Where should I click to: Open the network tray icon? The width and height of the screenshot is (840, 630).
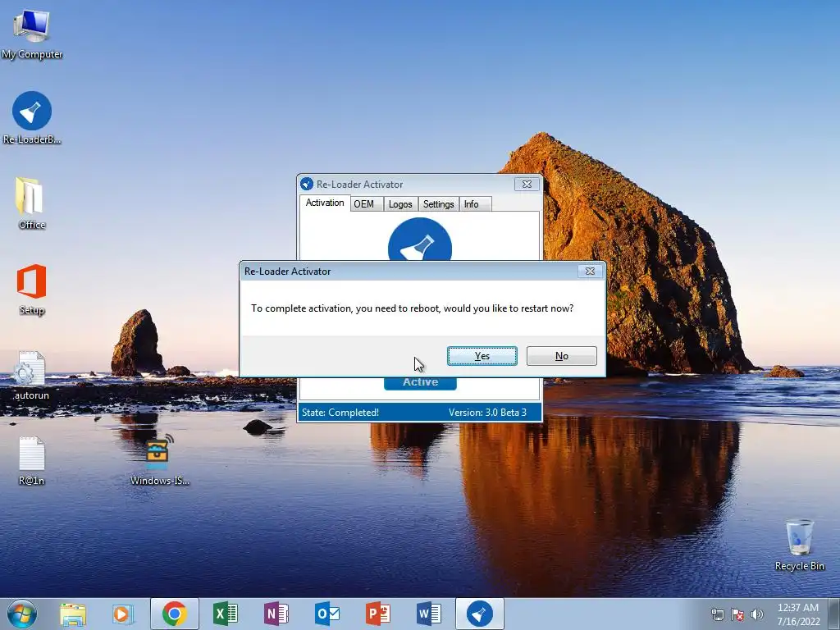(x=717, y=614)
